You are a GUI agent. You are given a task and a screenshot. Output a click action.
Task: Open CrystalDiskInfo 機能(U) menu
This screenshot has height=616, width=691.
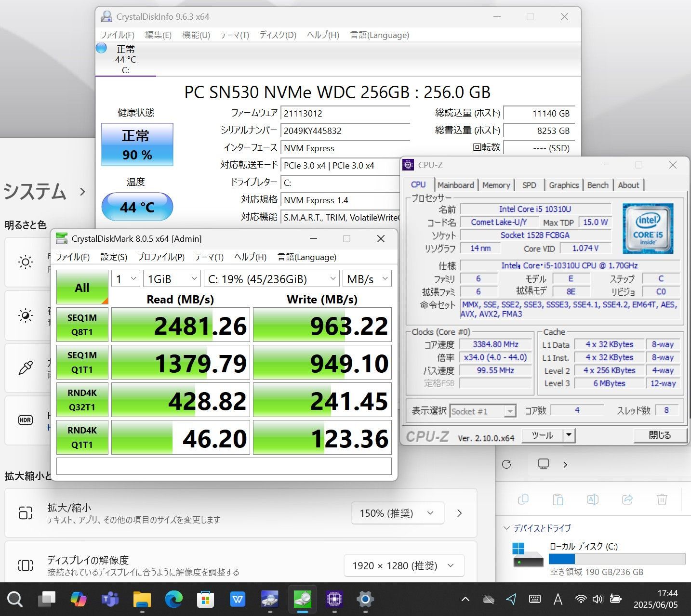click(x=196, y=35)
